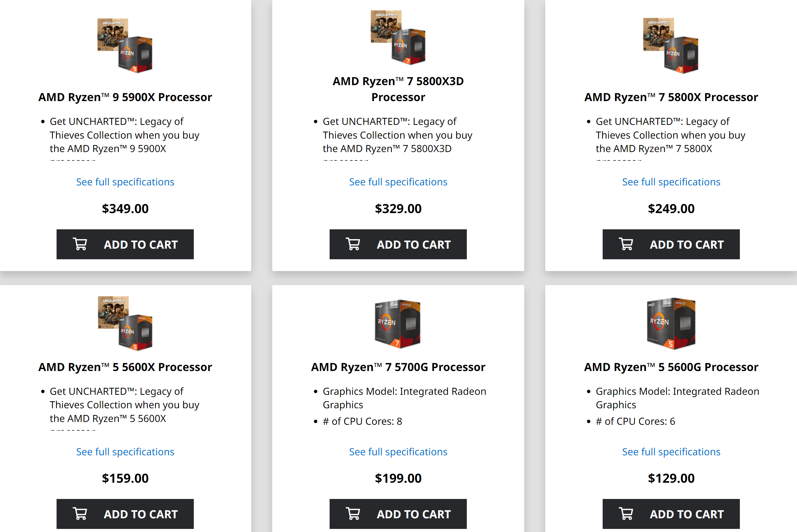Click the cart icon for Ryzen 9 5900X
The image size is (797, 532).
tap(80, 244)
